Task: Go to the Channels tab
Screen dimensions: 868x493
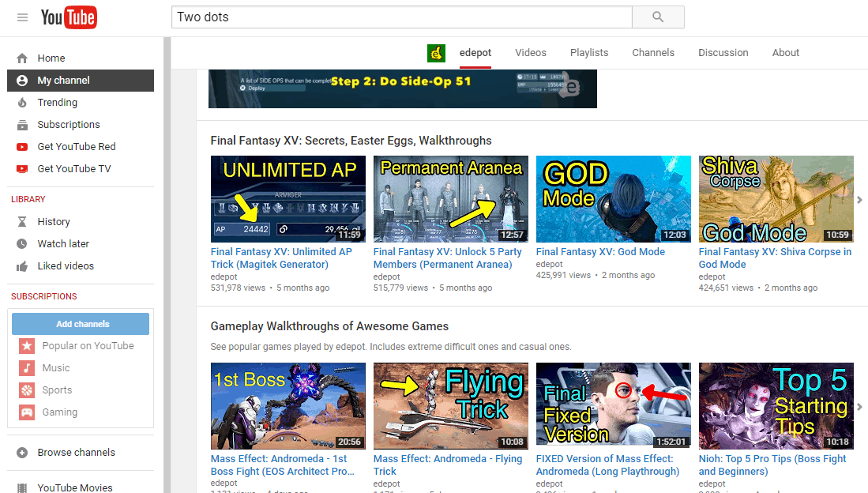Action: point(653,53)
